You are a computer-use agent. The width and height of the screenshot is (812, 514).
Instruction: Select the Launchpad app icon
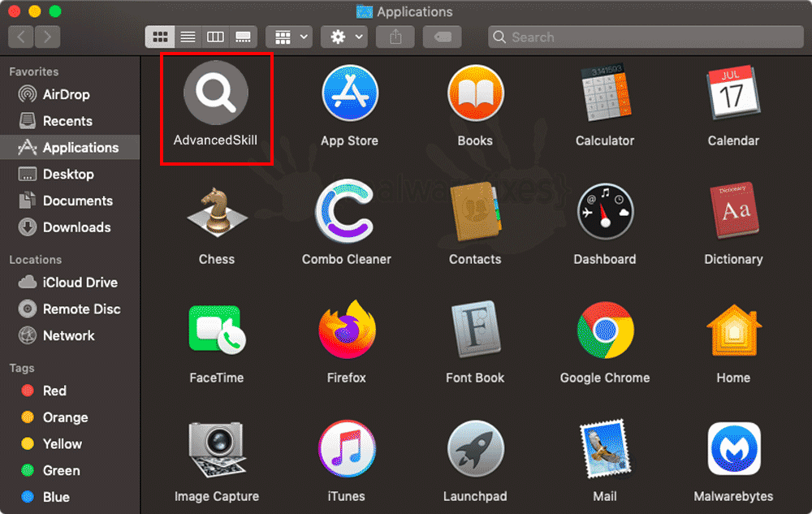(x=475, y=449)
